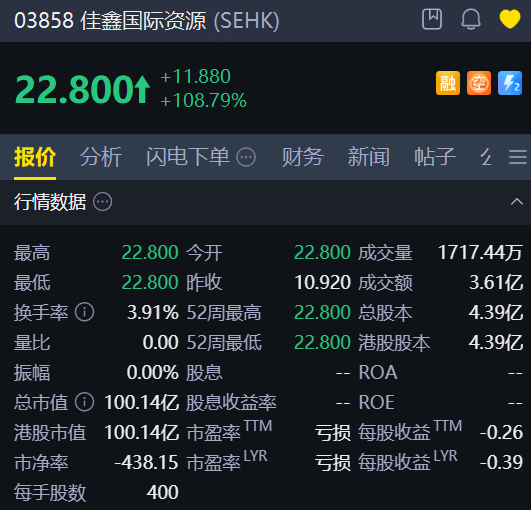
Task: Go to the 帖子 tab
Action: point(435,157)
